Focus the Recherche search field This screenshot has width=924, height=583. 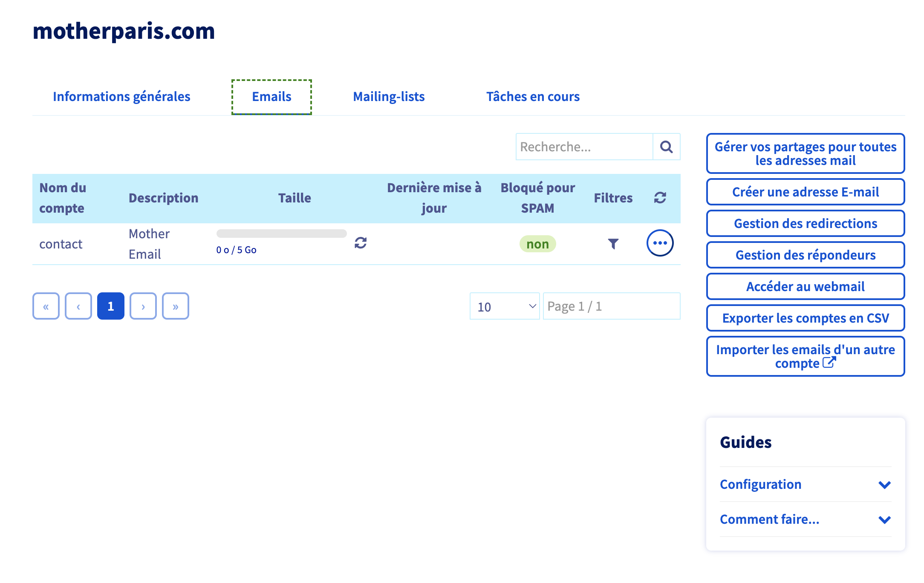tap(584, 147)
